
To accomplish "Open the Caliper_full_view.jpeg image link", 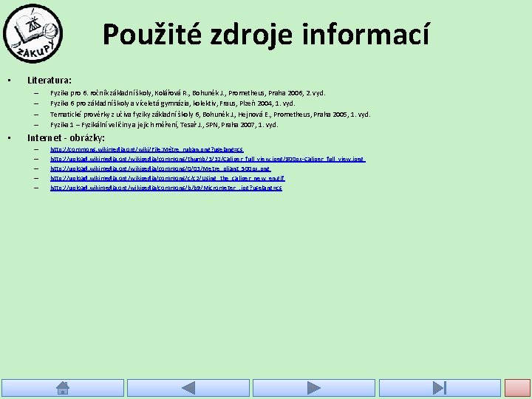I will 208,159.
